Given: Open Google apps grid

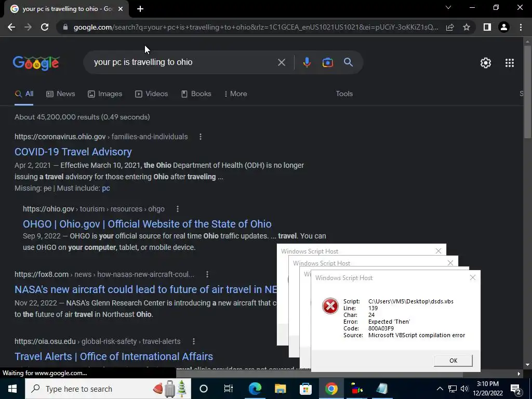Looking at the screenshot, I should click(509, 63).
